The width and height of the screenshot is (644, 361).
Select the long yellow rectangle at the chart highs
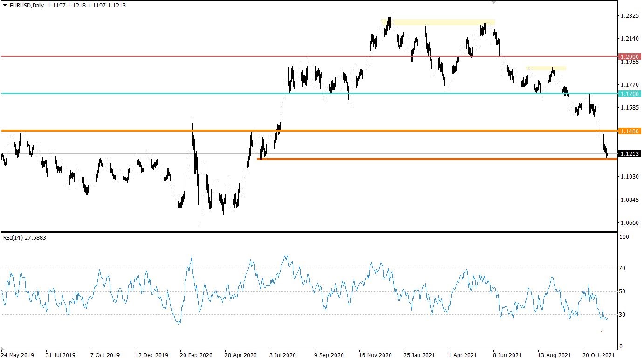click(438, 22)
